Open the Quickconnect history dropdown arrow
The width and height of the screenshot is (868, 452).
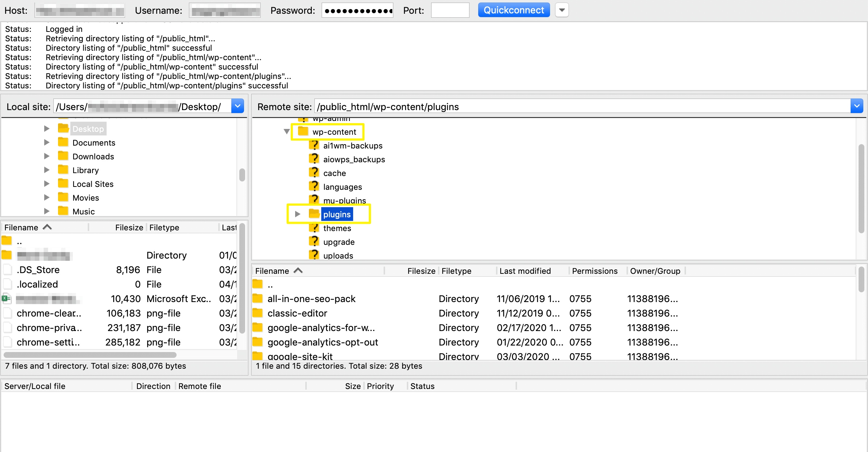pyautogui.click(x=562, y=10)
